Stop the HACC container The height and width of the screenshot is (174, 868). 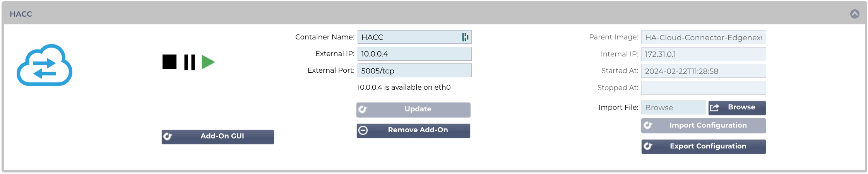169,62
